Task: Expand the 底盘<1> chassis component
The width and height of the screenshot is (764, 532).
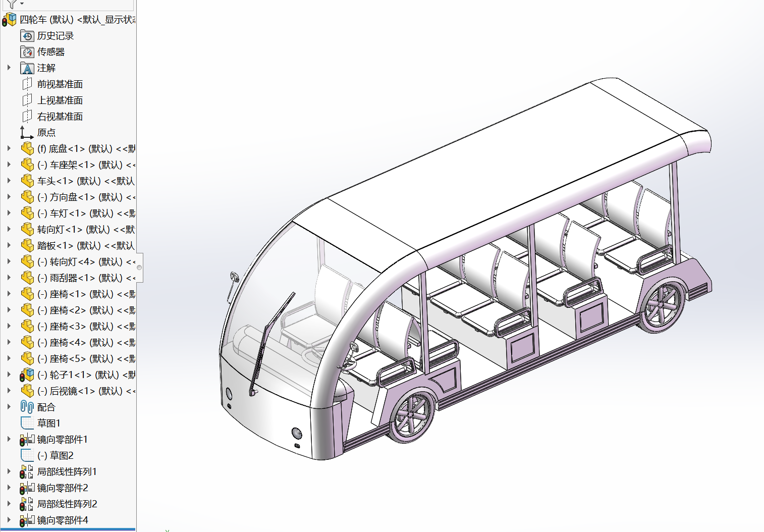Action: tap(9, 148)
